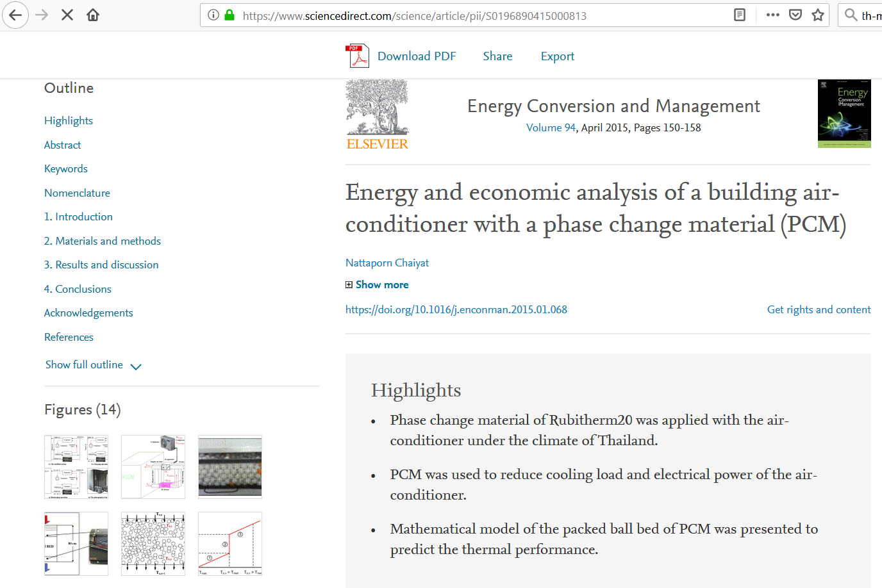The height and width of the screenshot is (588, 882).
Task: Open first figure thumbnail with schematic diagrams
Action: click(x=76, y=467)
